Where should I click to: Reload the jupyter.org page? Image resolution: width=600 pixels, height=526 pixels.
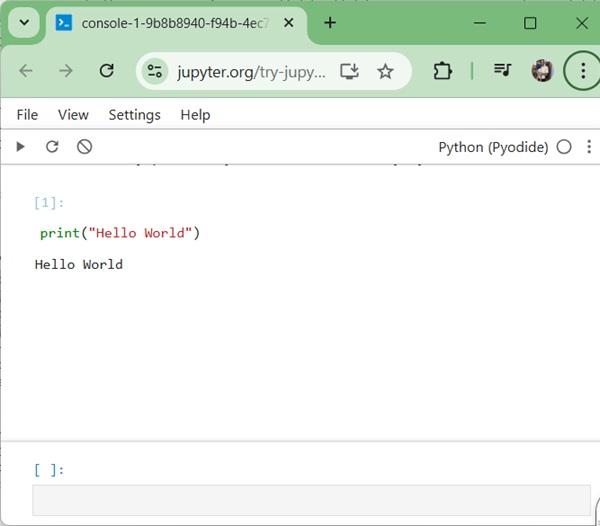[106, 71]
